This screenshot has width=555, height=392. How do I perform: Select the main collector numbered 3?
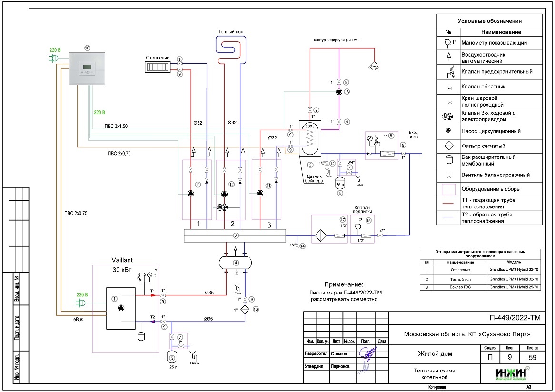(235, 235)
